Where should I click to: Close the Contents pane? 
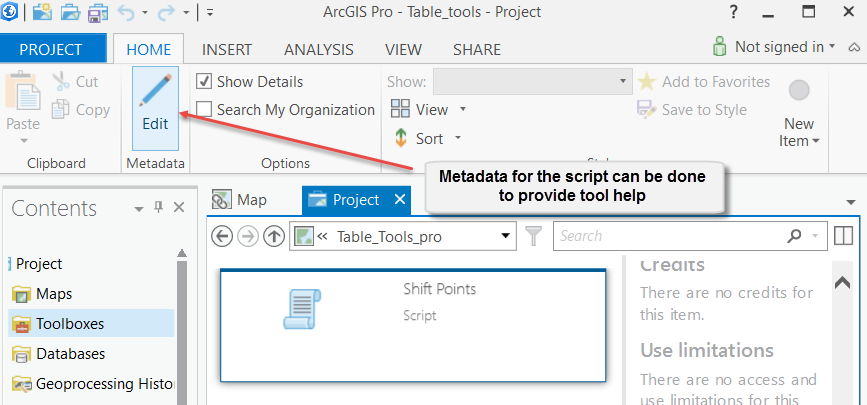pos(179,208)
